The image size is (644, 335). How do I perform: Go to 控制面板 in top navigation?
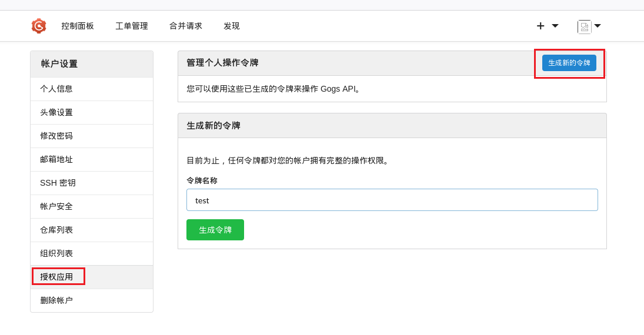click(x=78, y=26)
